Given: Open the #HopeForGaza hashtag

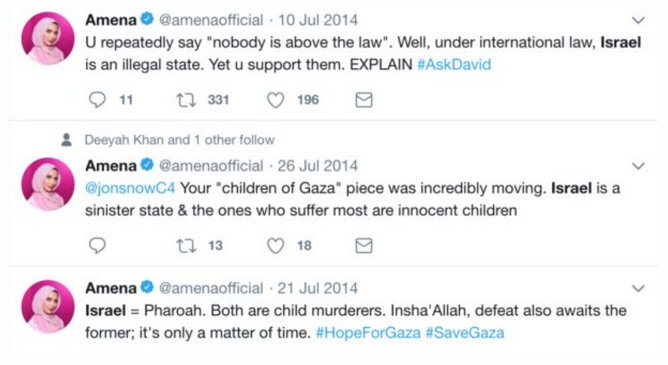Looking at the screenshot, I should 368,333.
